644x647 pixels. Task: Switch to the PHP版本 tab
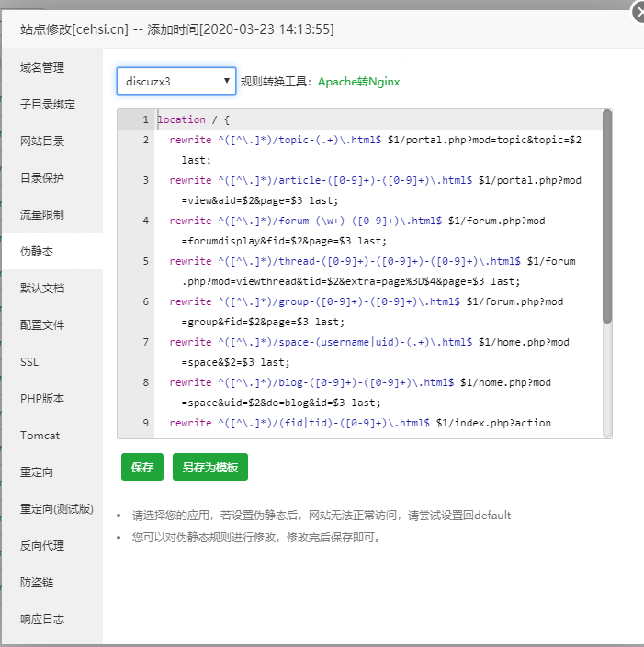[42, 399]
